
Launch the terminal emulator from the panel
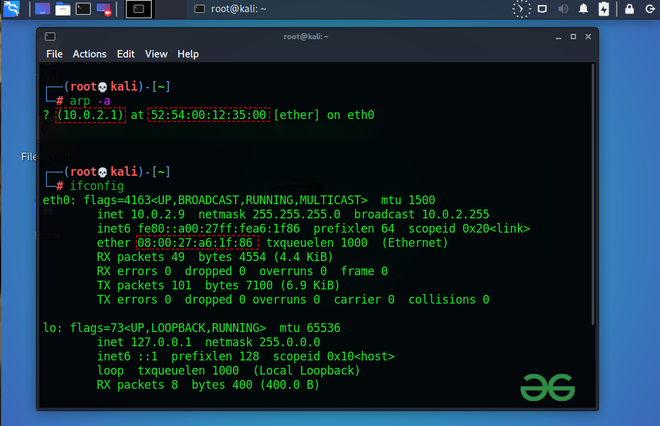pyautogui.click(x=84, y=9)
